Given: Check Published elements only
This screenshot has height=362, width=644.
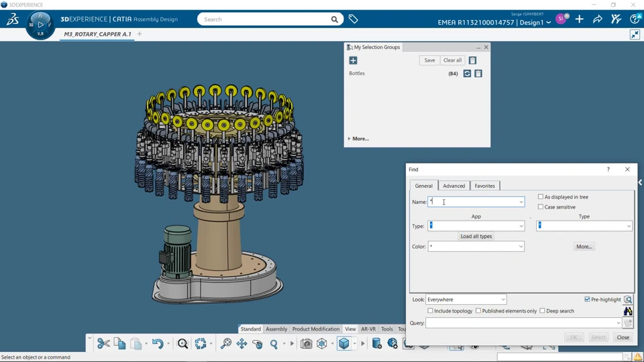Looking at the screenshot, I should tap(478, 310).
